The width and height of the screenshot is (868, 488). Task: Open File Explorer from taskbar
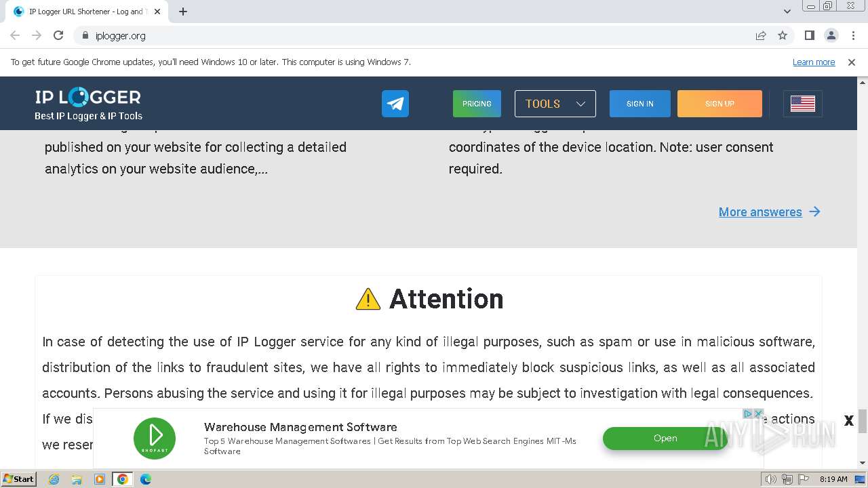(77, 479)
